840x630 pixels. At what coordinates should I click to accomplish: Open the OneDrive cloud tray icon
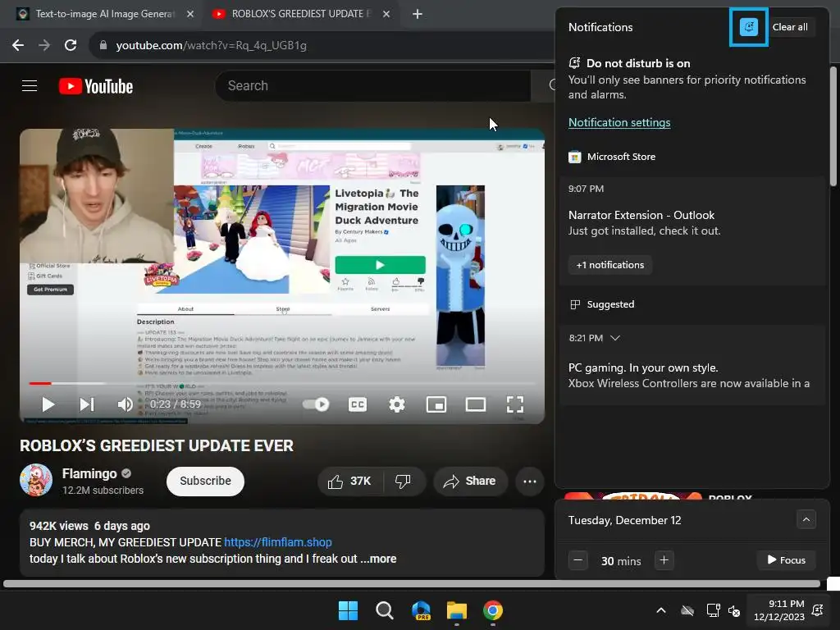[687, 610]
